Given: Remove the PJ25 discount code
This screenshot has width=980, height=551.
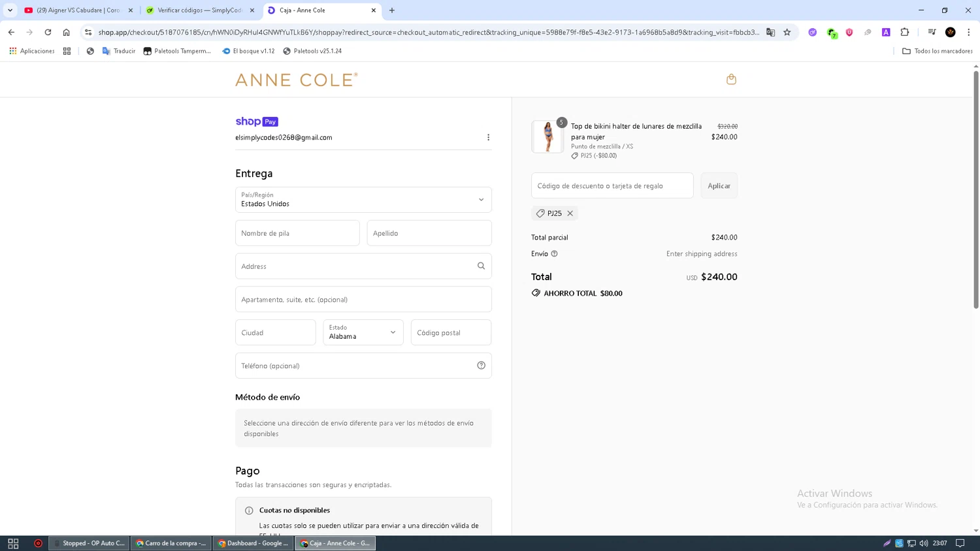Looking at the screenshot, I should (570, 213).
